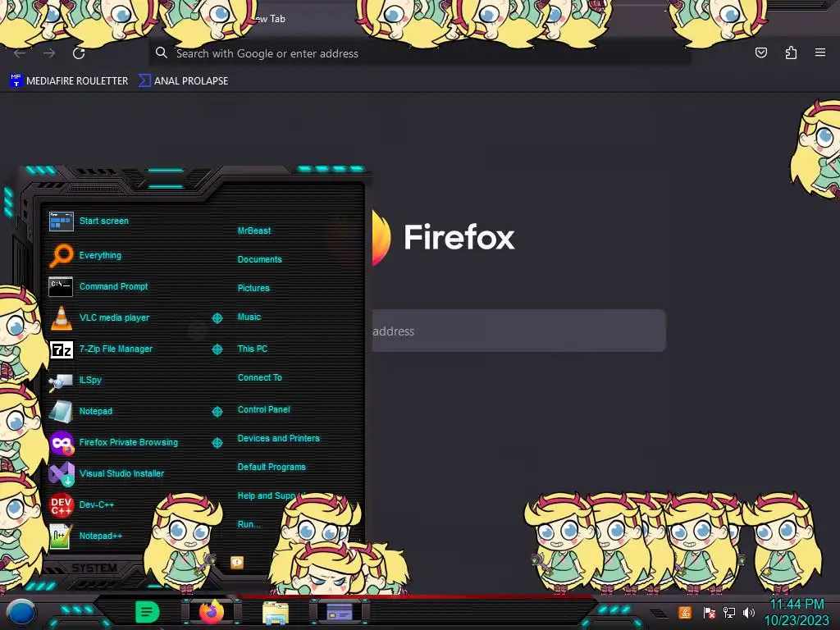Open Pictures from start menu
This screenshot has height=630, width=840.
point(254,288)
